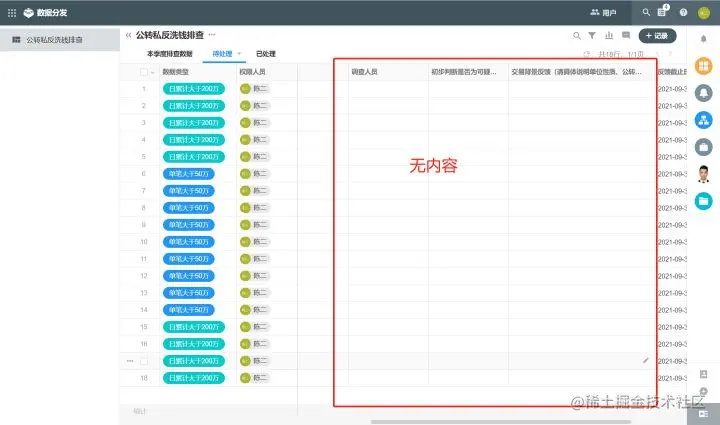720x425 pixels.
Task: Switch to the 本季度排查数据 tab
Action: click(169, 54)
